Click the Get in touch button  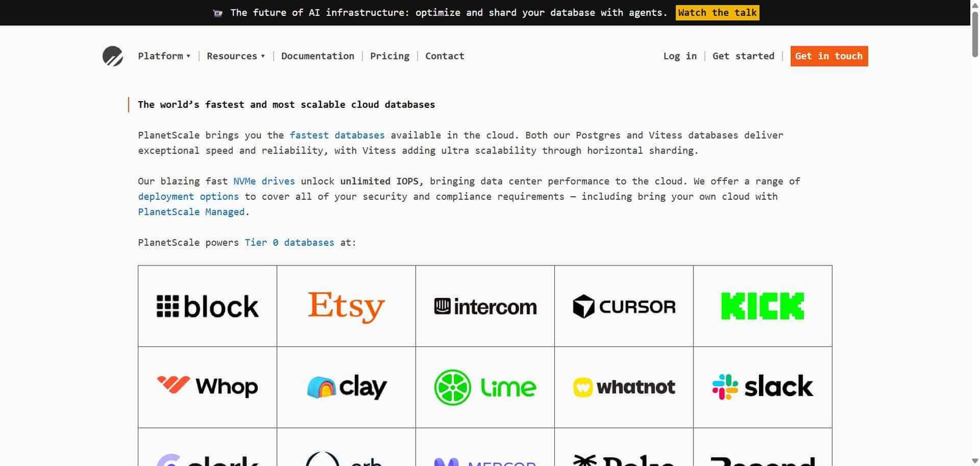coord(829,56)
